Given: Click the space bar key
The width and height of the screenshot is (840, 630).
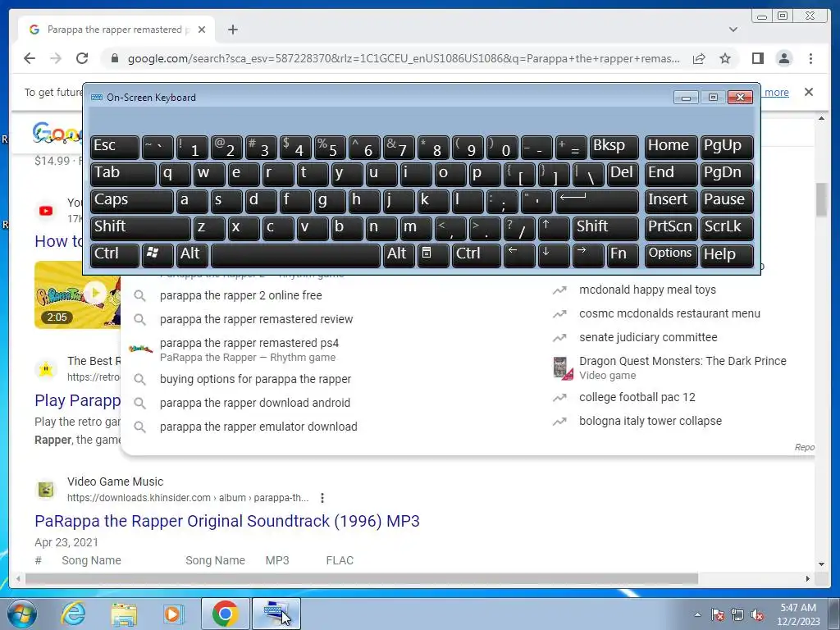Looking at the screenshot, I should point(295,255).
